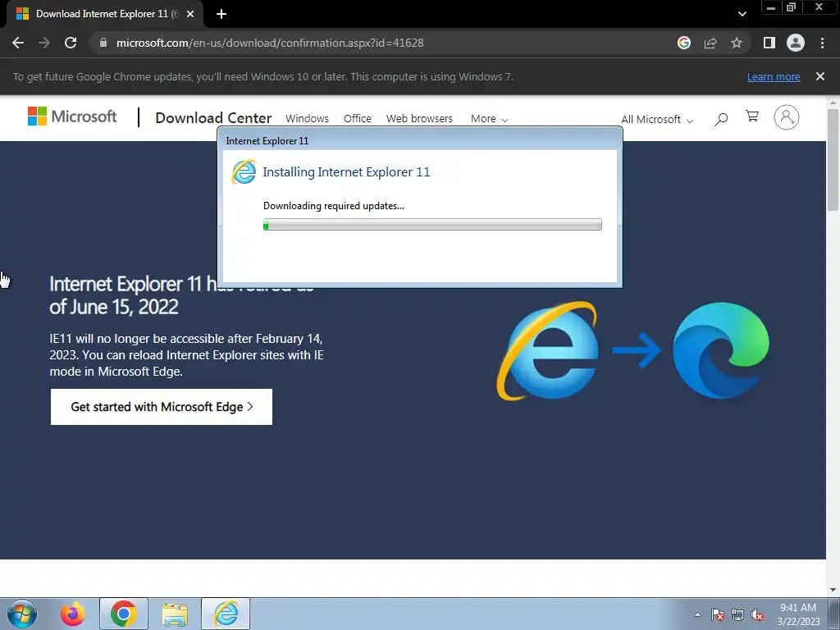Viewport: 840px width, 630px height.
Task: View site info via the lock icon
Action: (x=103, y=43)
